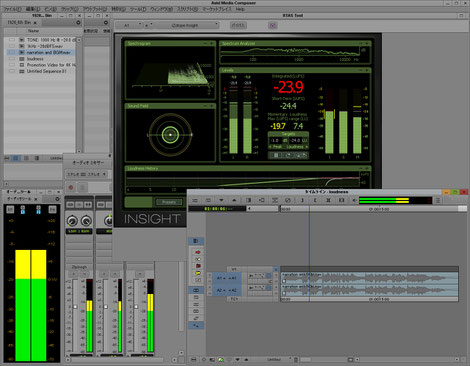Select the Promotion Video for 4K item

pyautogui.click(x=42, y=65)
